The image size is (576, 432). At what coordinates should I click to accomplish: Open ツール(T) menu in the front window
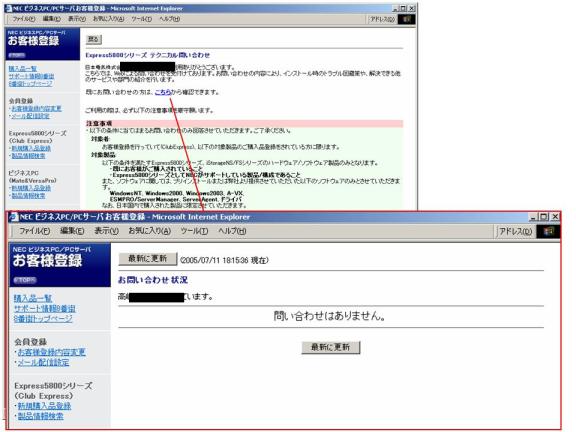click(194, 231)
